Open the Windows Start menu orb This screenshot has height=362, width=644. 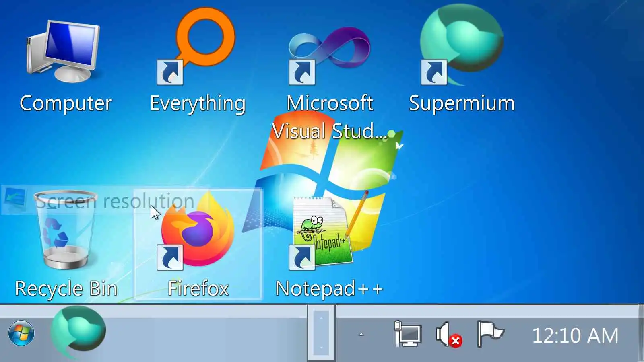pyautogui.click(x=21, y=333)
